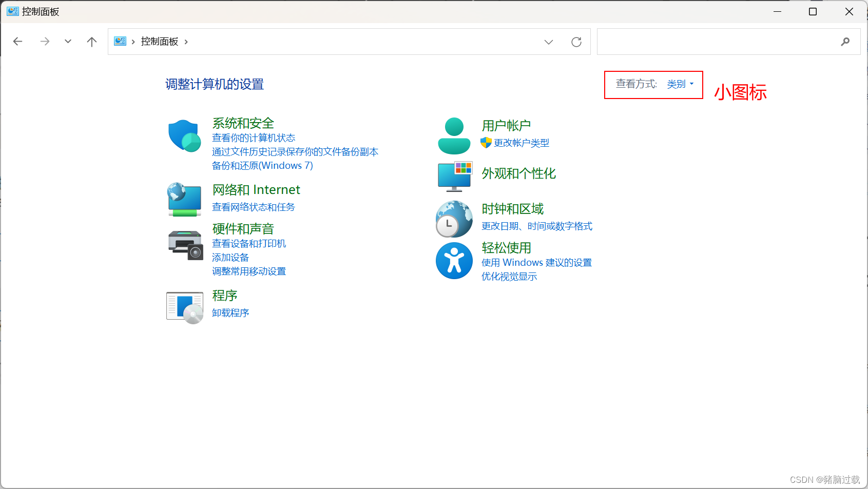Open 通过文件历史记录保存你的文件备份副本
Screen dimensions: 868x489
pos(295,152)
